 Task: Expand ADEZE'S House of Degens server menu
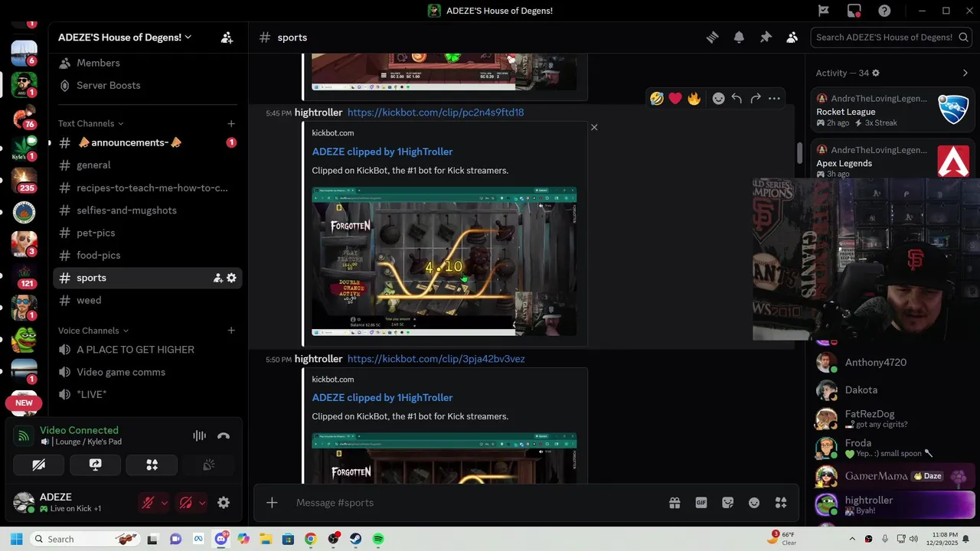point(126,37)
